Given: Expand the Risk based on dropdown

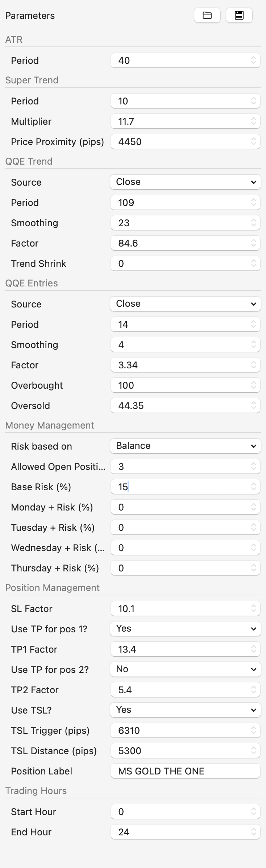Looking at the screenshot, I should pyautogui.click(x=185, y=446).
